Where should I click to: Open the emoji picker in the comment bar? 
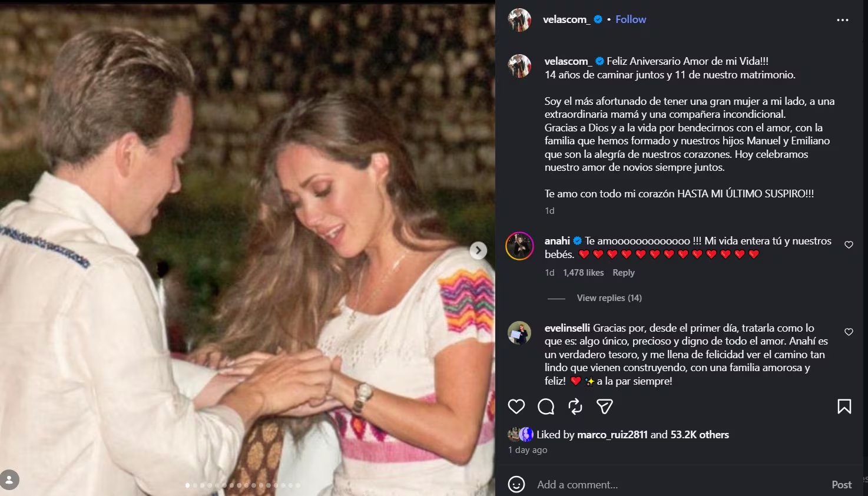516,484
